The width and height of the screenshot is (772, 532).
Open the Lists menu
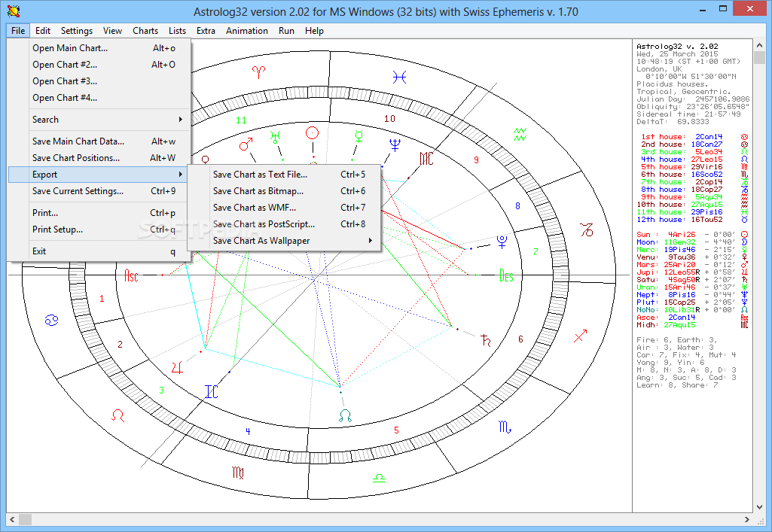[x=177, y=31]
